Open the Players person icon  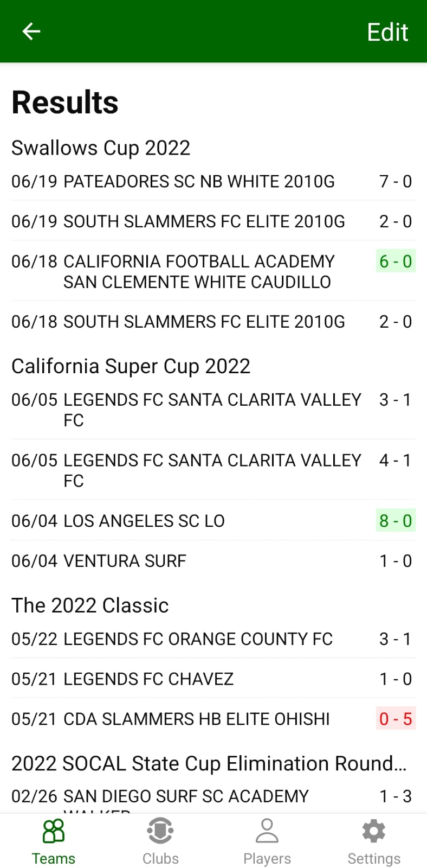coord(267,831)
